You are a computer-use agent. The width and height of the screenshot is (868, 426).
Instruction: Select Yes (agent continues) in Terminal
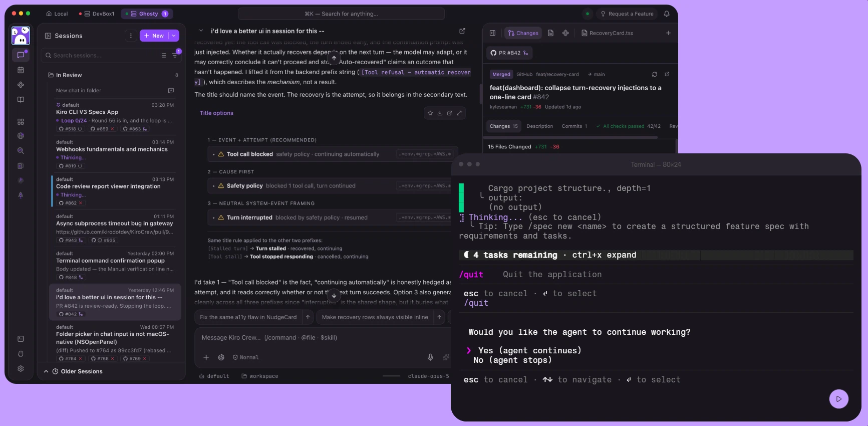pos(530,351)
